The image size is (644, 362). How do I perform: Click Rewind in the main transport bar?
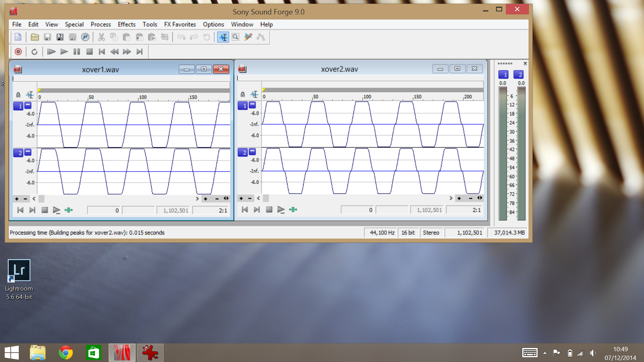pos(114,52)
